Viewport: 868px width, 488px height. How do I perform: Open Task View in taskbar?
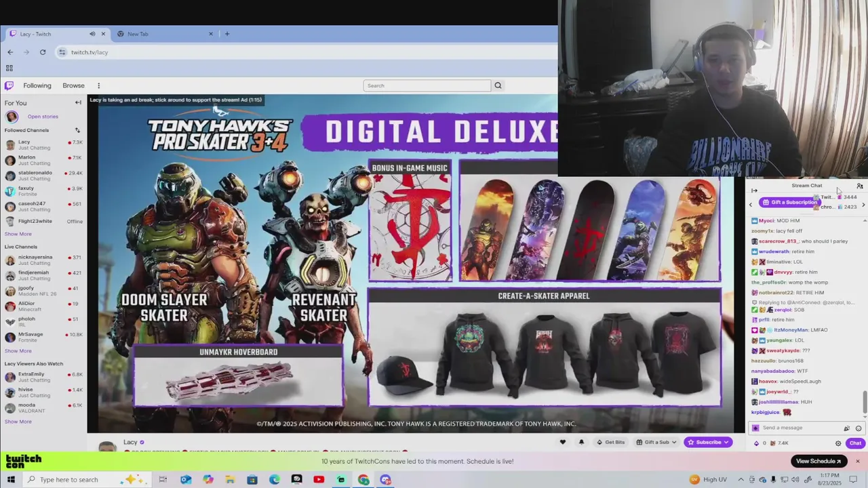coord(163,479)
